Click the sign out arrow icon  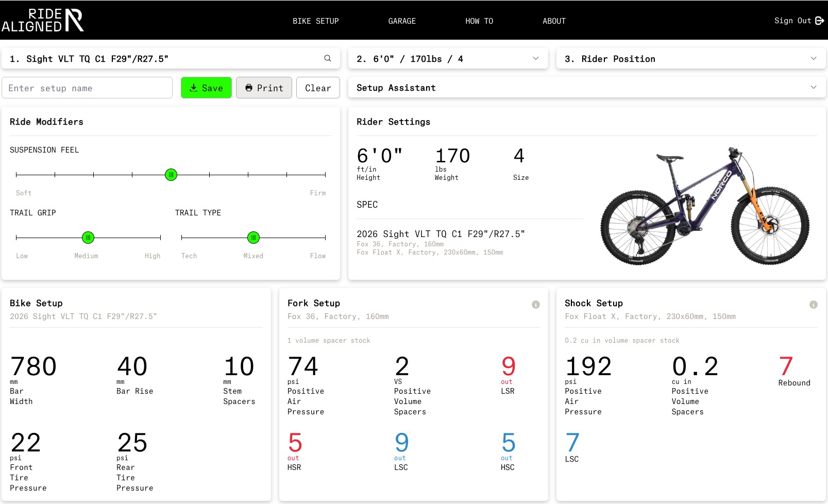tap(820, 21)
